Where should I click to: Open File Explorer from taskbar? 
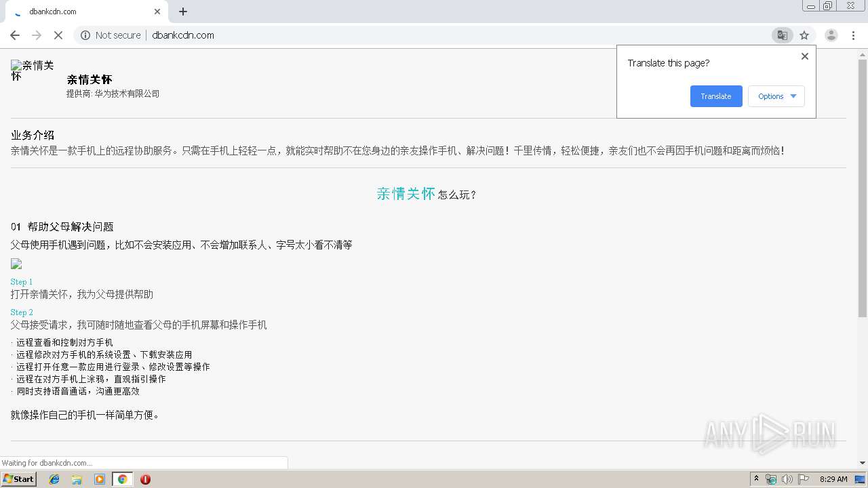point(77,479)
